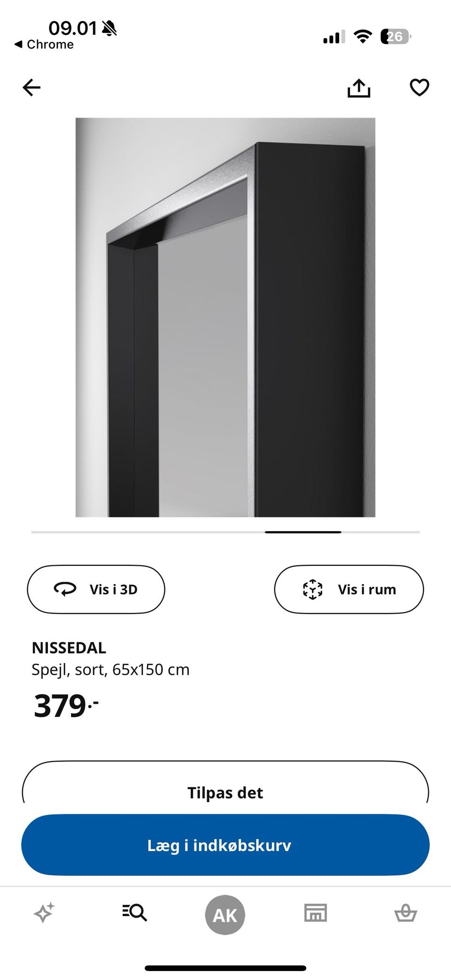Tap the AR cube icon

312,589
